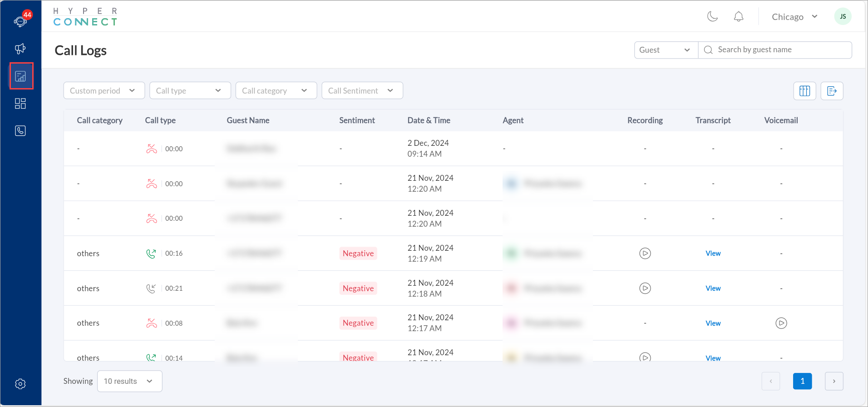Screen dimensions: 868x407
Task: Click the HyperConnect logo
Action: tap(85, 17)
